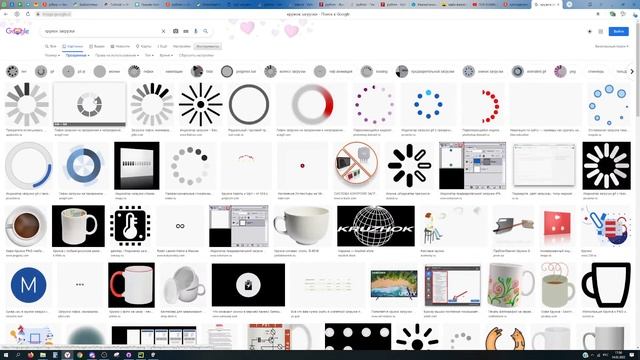Open the red mug with handle thumbnail

[x=131, y=285]
